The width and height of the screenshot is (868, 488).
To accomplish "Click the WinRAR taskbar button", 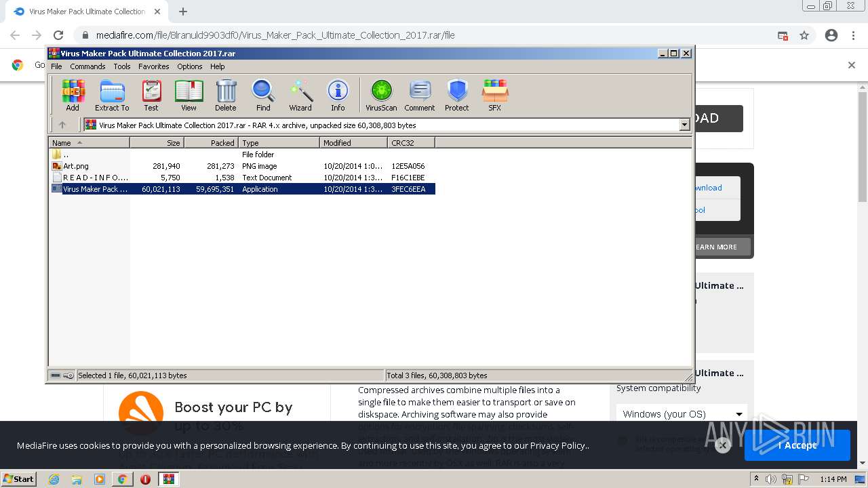I will (x=168, y=479).
